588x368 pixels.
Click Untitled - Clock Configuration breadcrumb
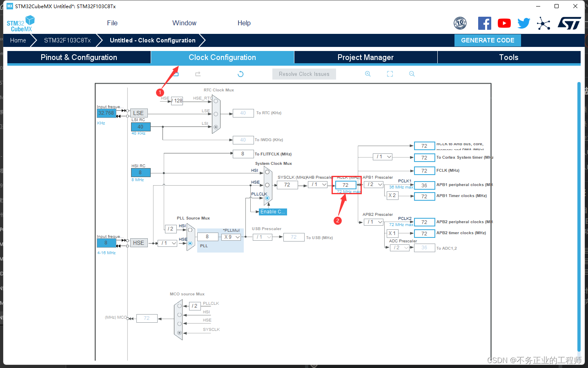(153, 40)
